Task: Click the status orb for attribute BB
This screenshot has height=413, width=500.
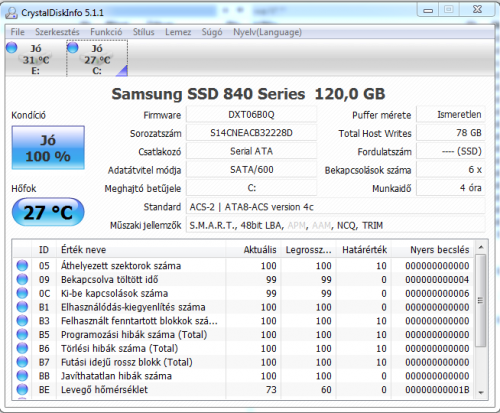Action: point(22,376)
